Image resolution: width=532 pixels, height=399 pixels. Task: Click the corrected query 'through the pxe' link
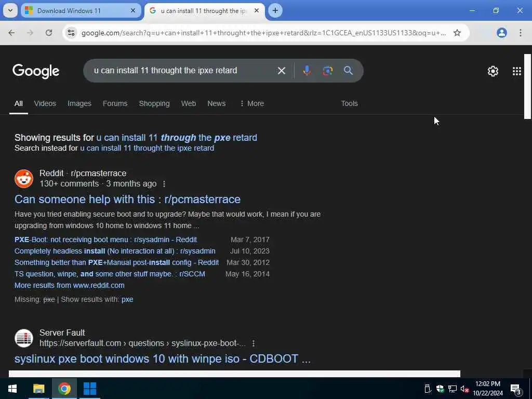pyautogui.click(x=177, y=138)
